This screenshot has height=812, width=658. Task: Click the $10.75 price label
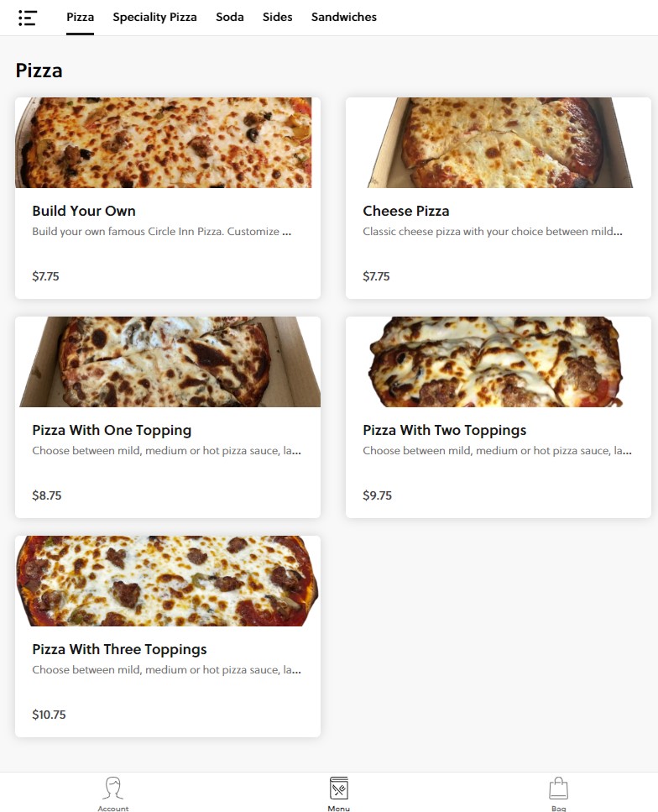click(x=49, y=715)
